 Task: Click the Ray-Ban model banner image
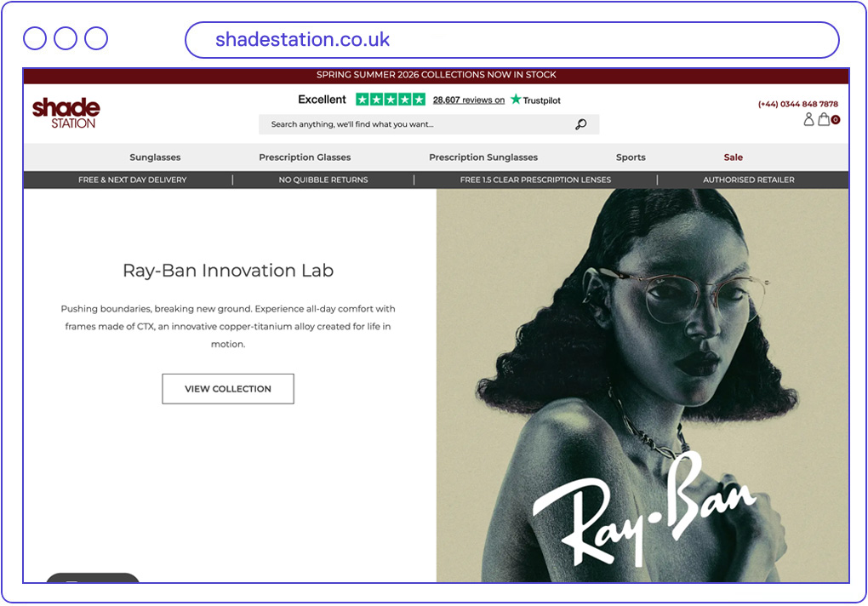tap(642, 386)
